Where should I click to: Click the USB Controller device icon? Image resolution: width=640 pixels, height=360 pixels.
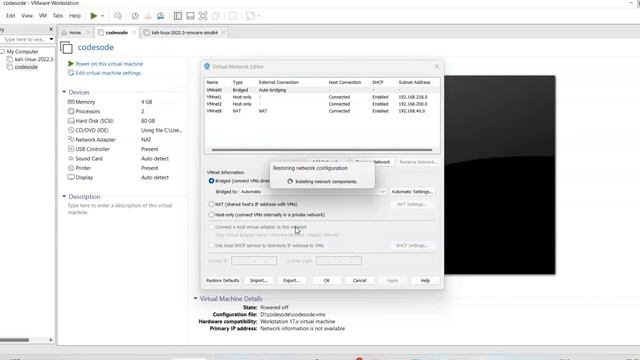pos(71,149)
